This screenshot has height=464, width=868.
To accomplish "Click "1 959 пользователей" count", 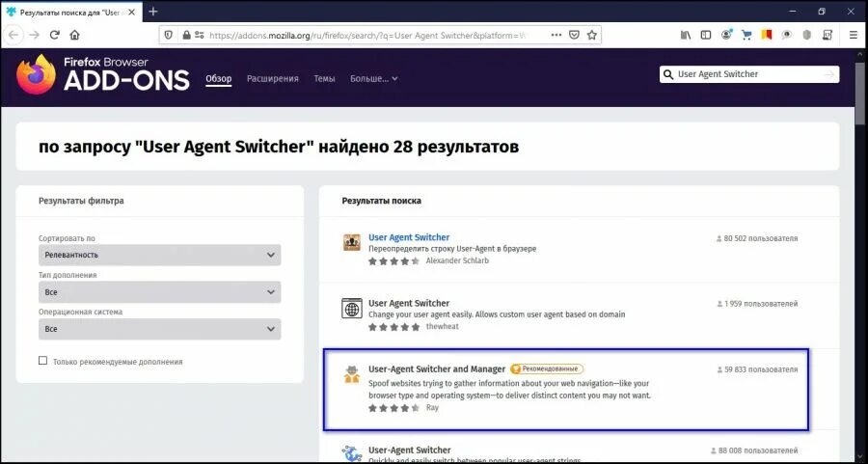I will point(757,304).
